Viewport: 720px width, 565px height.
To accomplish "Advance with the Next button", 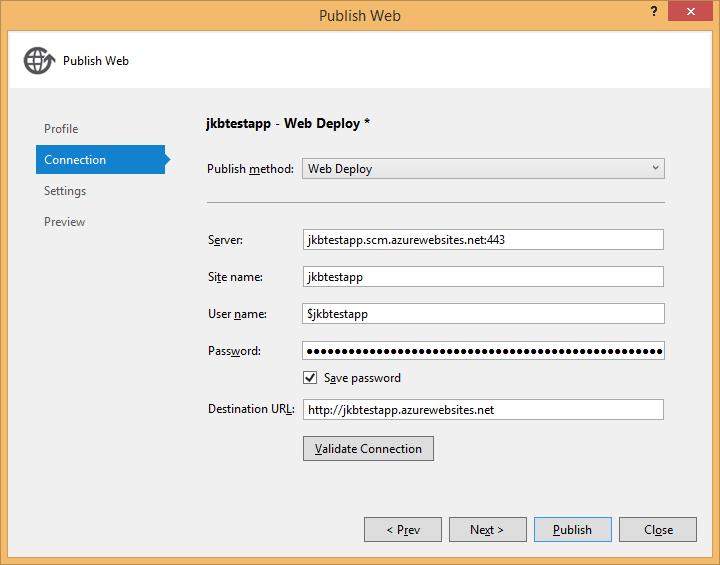I will click(x=488, y=530).
